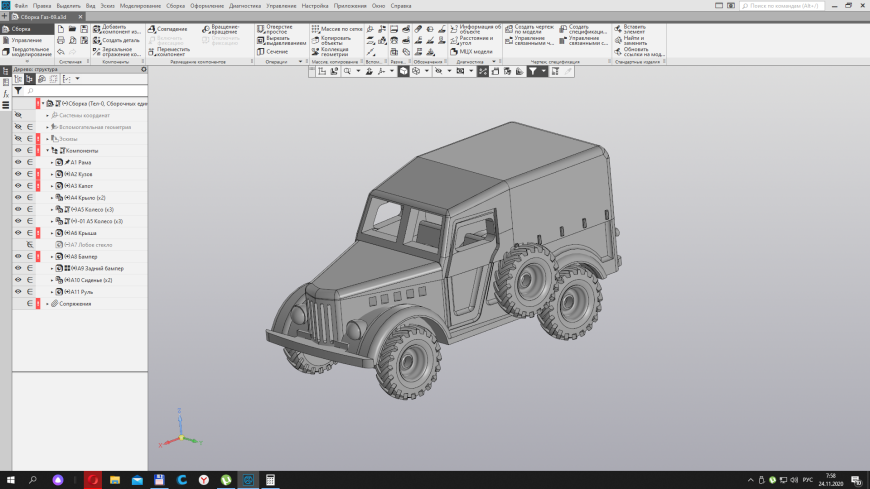Collapse the 'Компоненты' tree group
870x489 pixels.
(x=47, y=150)
